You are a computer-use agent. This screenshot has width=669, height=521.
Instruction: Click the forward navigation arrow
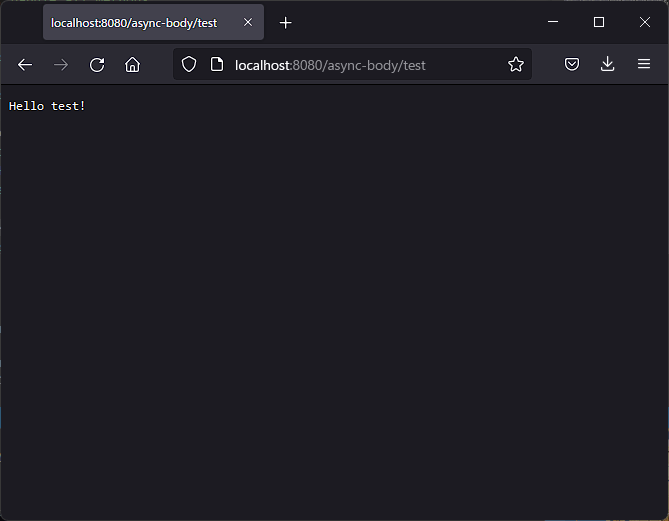tap(61, 65)
